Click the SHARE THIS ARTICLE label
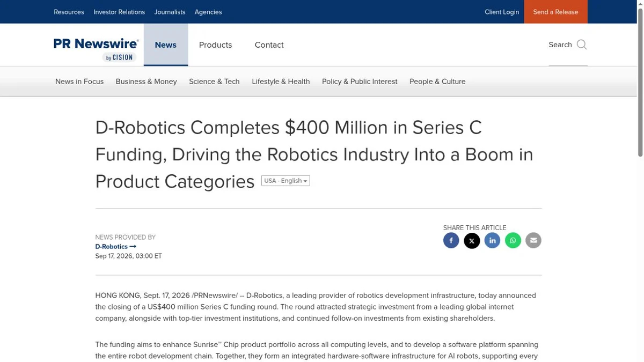The height and width of the screenshot is (362, 644). 474,228
